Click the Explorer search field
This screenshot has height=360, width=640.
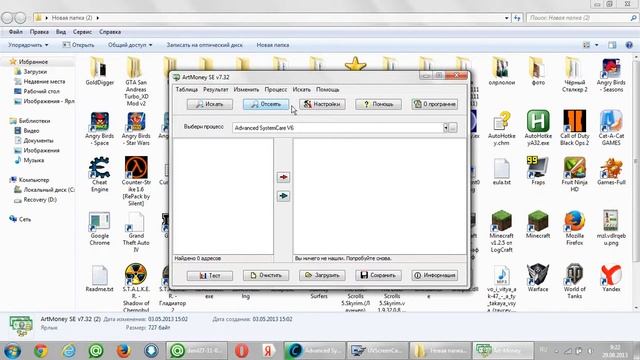(x=582, y=18)
